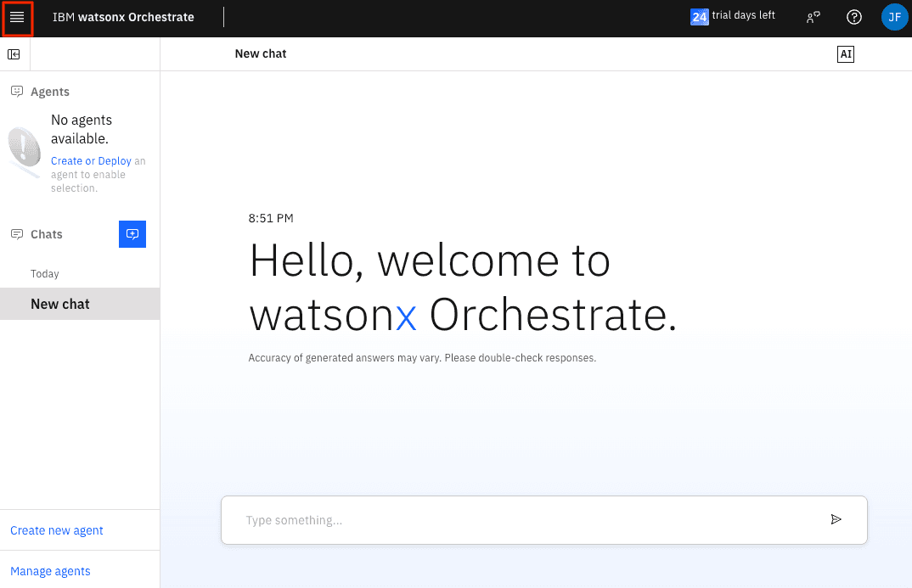912x588 pixels.
Task: Click the New chat header title
Action: coord(261,54)
